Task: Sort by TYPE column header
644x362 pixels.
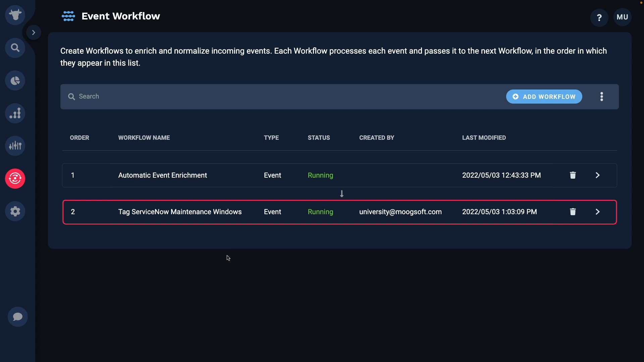Action: click(x=271, y=138)
